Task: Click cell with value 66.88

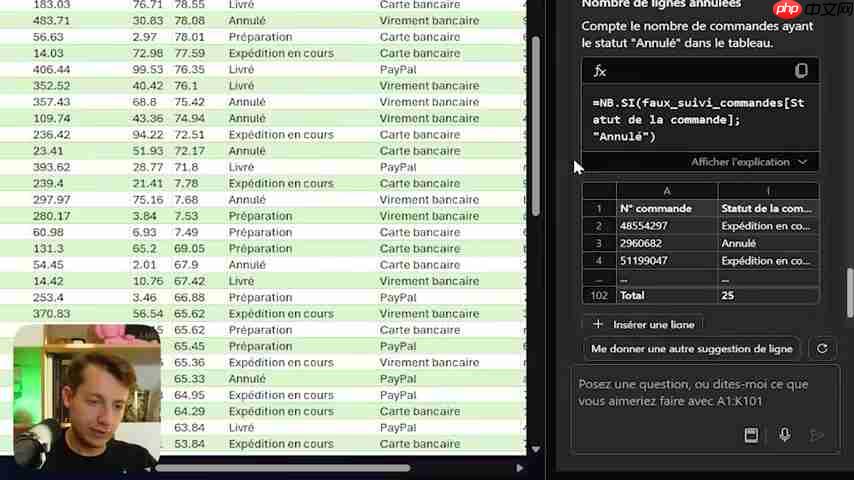Action: point(190,297)
